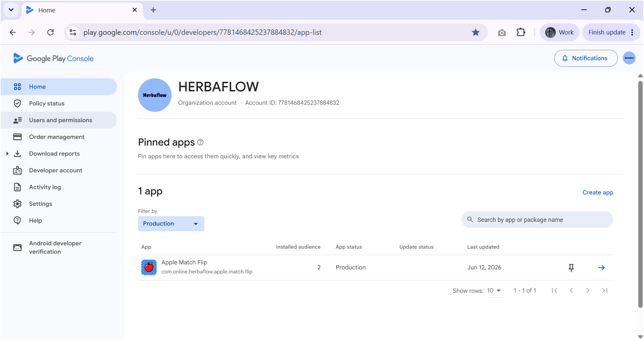Click the Pinned apps help icon
Viewport: 644px width, 340px height.
(200, 142)
